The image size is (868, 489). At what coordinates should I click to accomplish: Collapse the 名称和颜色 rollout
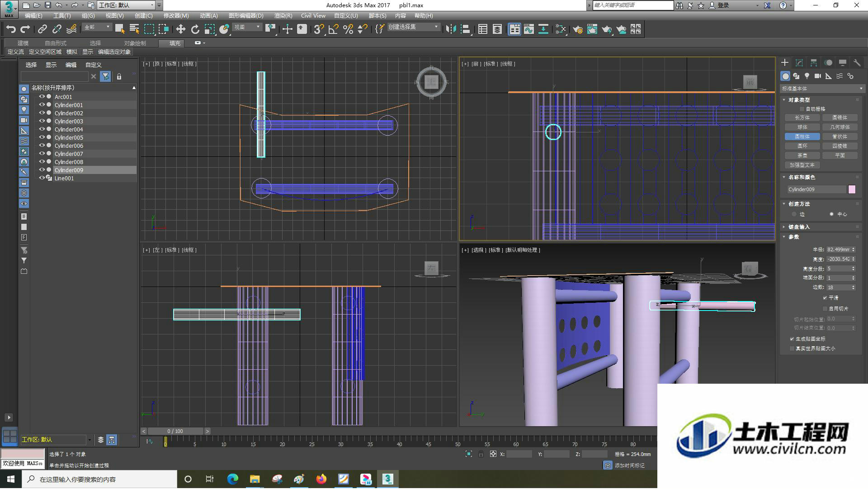click(x=802, y=177)
